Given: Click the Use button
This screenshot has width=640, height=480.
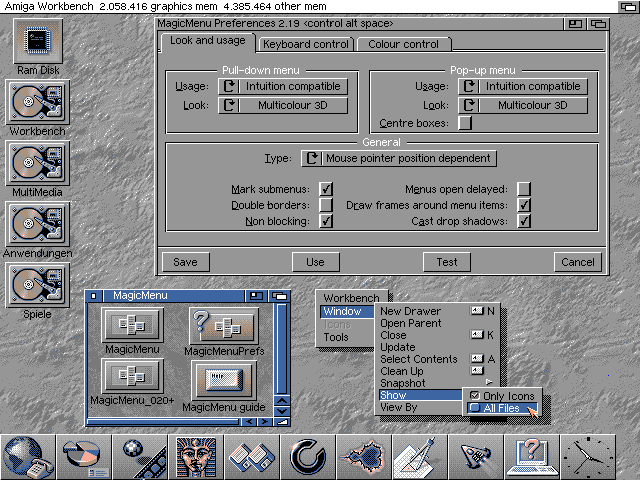Looking at the screenshot, I should point(316,262).
